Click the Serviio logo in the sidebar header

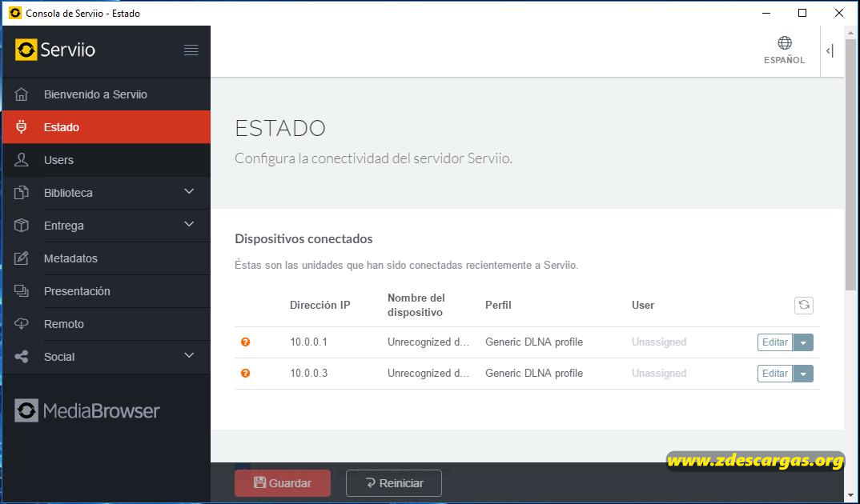click(x=54, y=50)
